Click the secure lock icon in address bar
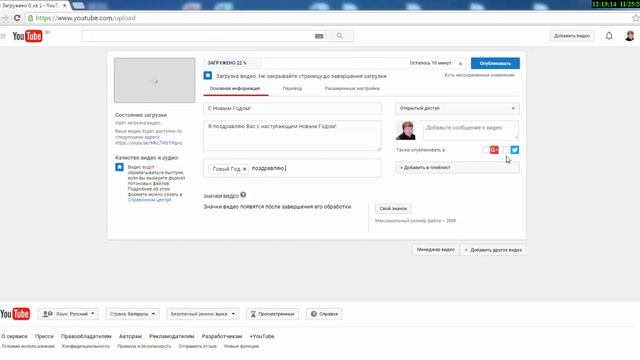Image resolution: width=640 pixels, height=360 pixels. (30, 18)
